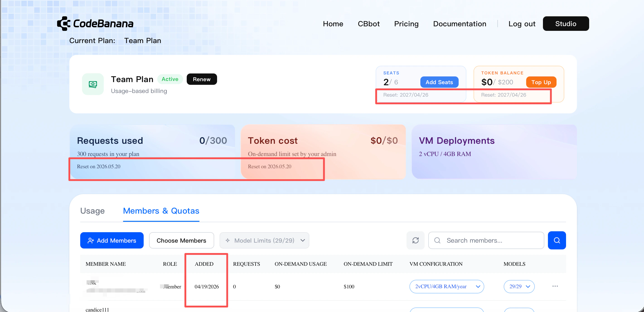Open the Studio button

coord(566,24)
